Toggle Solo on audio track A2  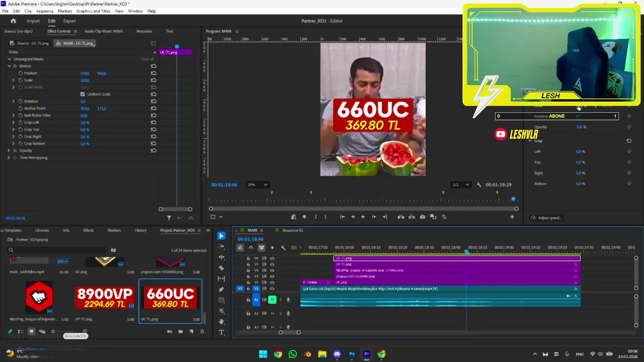pyautogui.click(x=280, y=313)
